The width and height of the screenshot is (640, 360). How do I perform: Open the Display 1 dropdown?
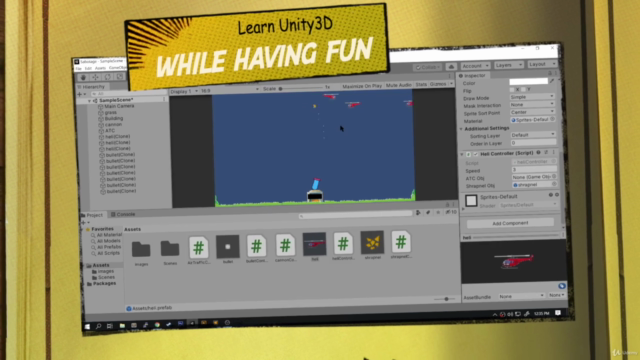pyautogui.click(x=184, y=91)
